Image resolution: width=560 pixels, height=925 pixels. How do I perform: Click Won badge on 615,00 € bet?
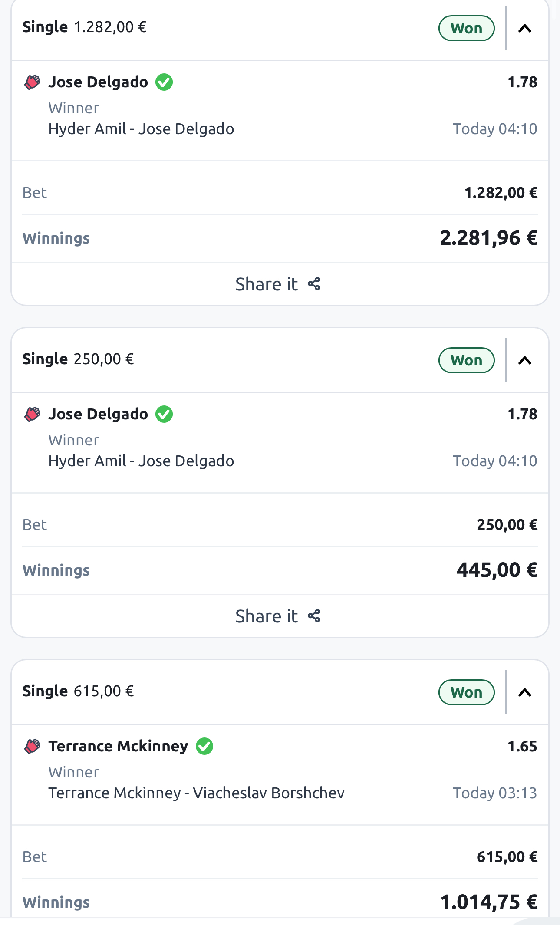466,693
